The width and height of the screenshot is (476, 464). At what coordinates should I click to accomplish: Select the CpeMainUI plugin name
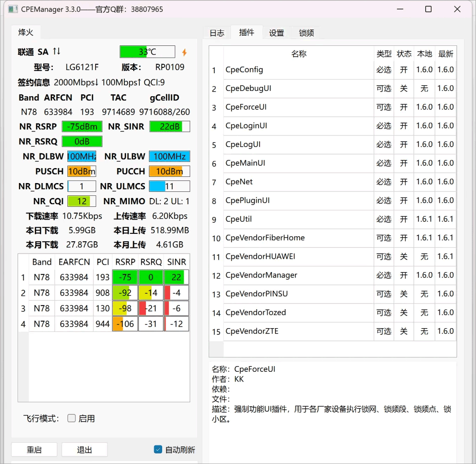[245, 163]
